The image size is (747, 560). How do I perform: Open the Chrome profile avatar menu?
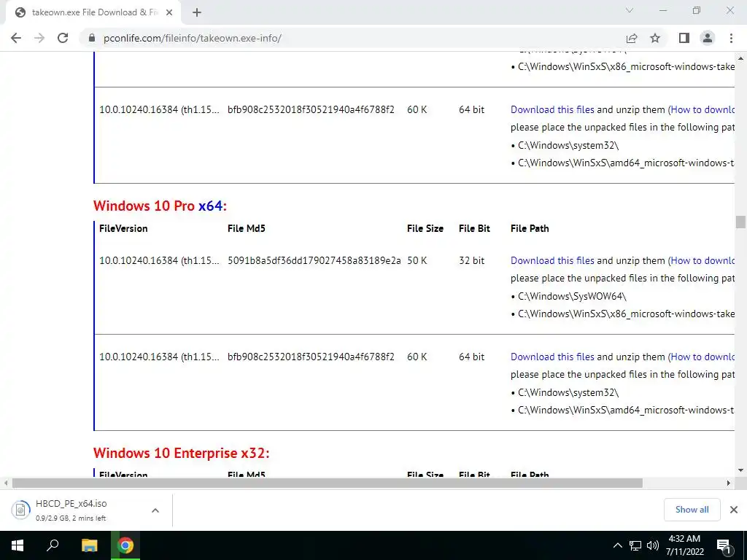(708, 38)
